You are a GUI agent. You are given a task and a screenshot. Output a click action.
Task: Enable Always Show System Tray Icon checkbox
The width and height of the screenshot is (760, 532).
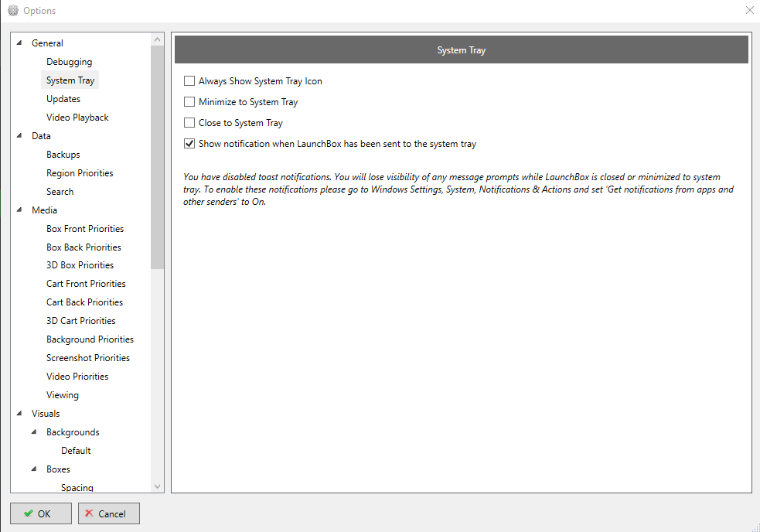click(x=189, y=81)
